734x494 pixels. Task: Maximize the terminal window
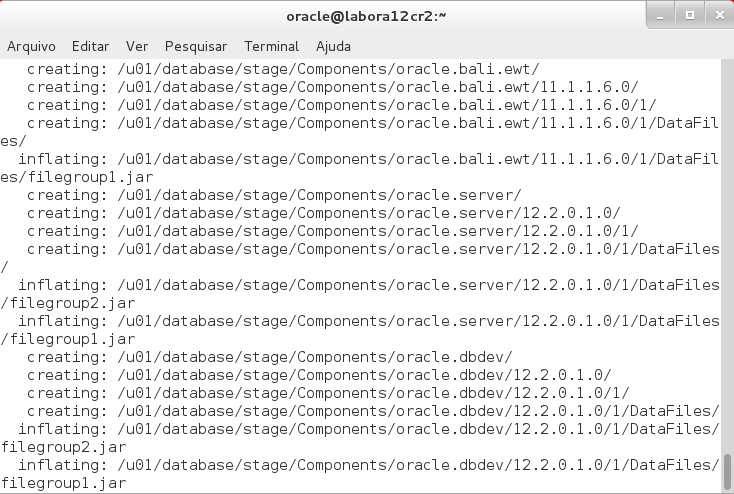689,15
